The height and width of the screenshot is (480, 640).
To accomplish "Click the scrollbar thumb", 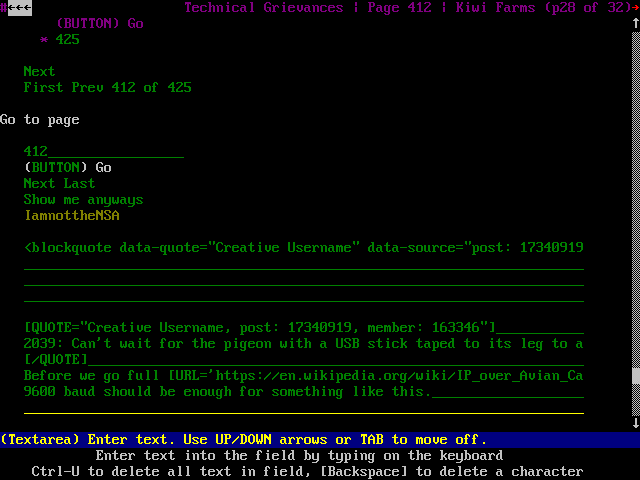I will pyautogui.click(x=636, y=376).
